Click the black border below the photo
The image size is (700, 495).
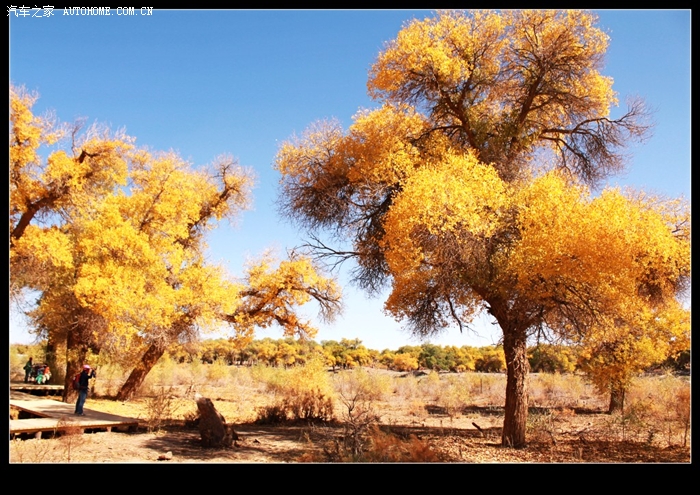tap(350, 478)
